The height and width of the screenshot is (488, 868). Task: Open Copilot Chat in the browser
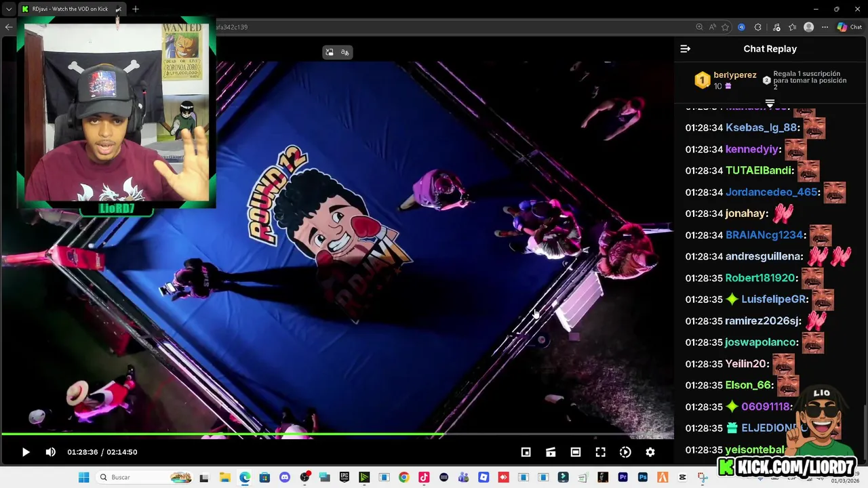pos(849,27)
